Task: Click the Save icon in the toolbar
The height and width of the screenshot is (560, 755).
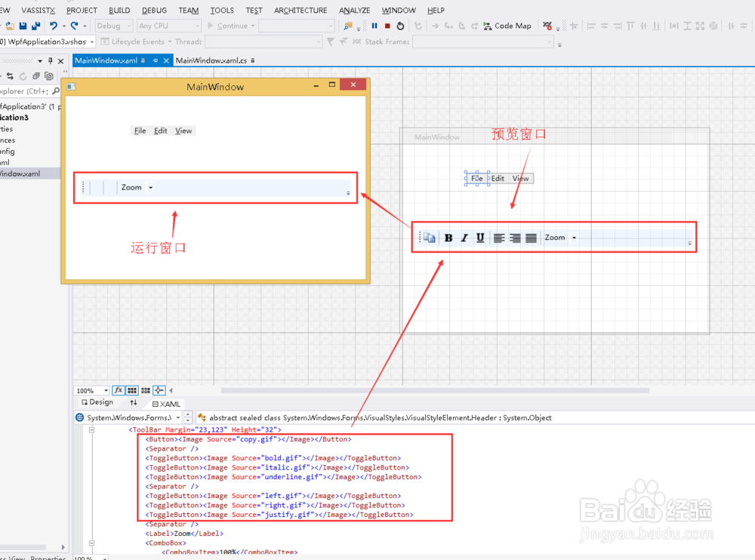Action: click(23, 26)
